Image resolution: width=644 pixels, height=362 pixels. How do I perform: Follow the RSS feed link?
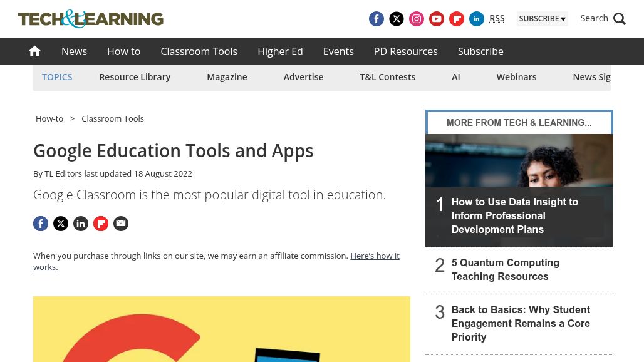(x=497, y=18)
